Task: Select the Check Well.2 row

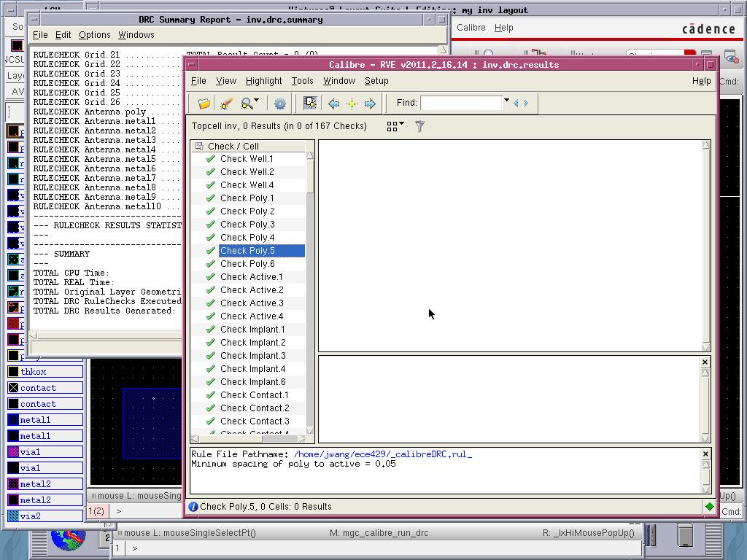Action: point(247,172)
